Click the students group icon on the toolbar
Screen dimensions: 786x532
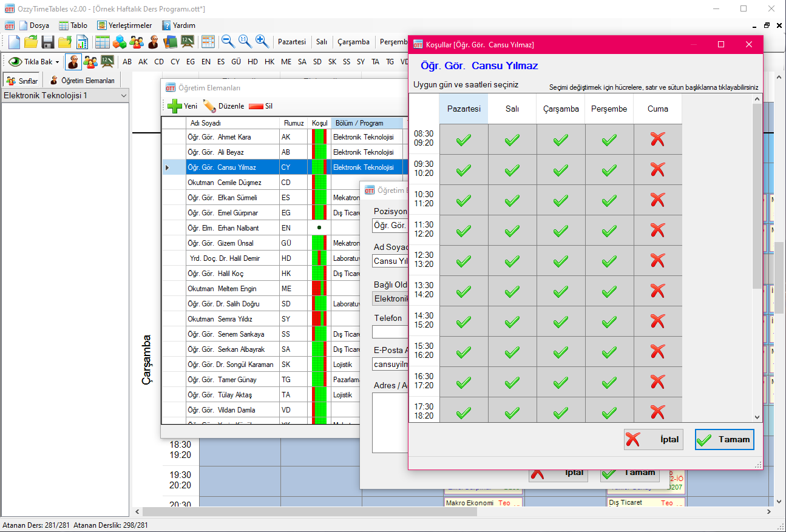(136, 41)
